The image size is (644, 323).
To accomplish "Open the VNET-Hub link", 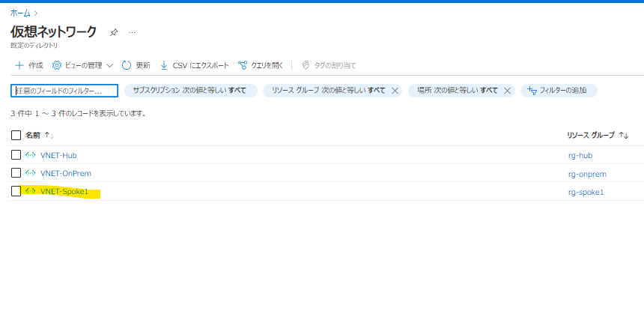I will [x=58, y=155].
